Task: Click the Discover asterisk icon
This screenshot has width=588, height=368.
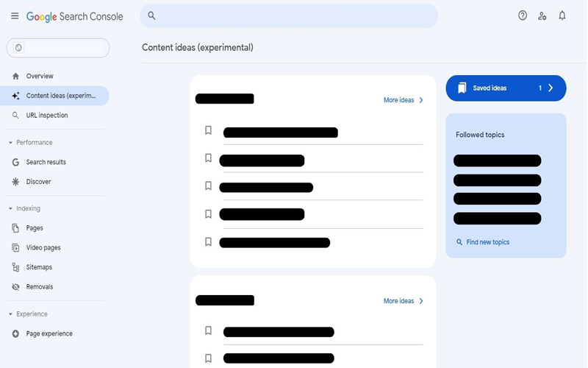Action: pyautogui.click(x=15, y=182)
